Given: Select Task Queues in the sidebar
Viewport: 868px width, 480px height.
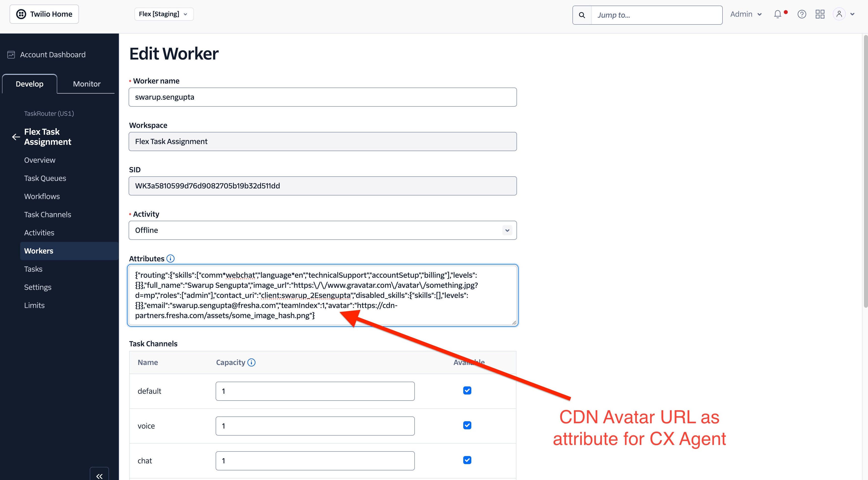Looking at the screenshot, I should (45, 178).
